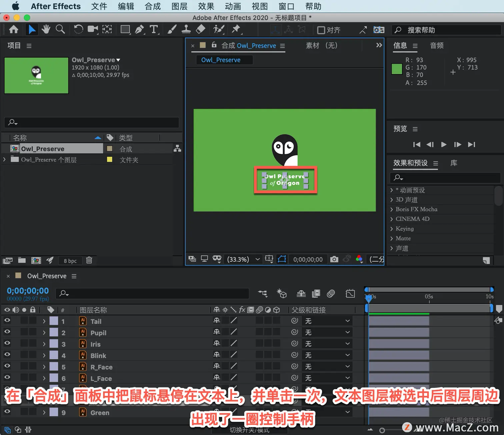This screenshot has height=435, width=504.
Task: Select the Rotation tool
Action: click(78, 30)
